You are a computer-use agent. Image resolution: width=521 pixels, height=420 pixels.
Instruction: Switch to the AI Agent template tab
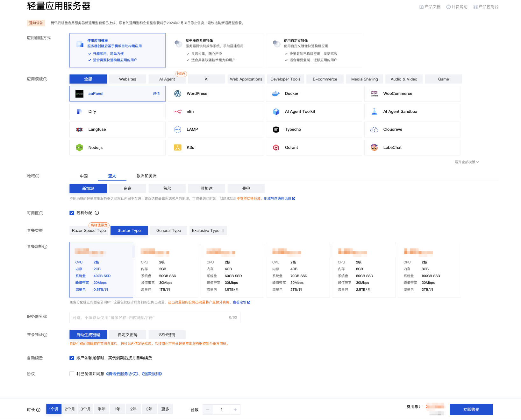167,79
